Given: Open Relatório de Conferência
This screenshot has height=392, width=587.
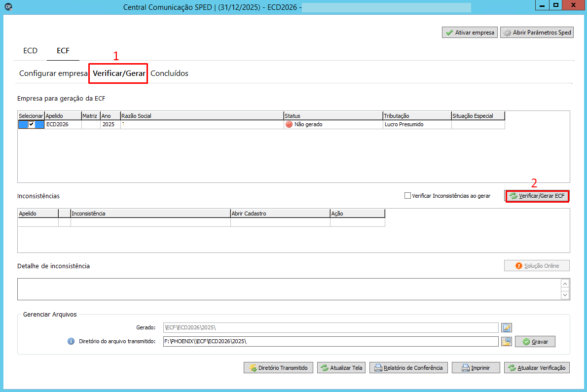Looking at the screenshot, I should 408,368.
